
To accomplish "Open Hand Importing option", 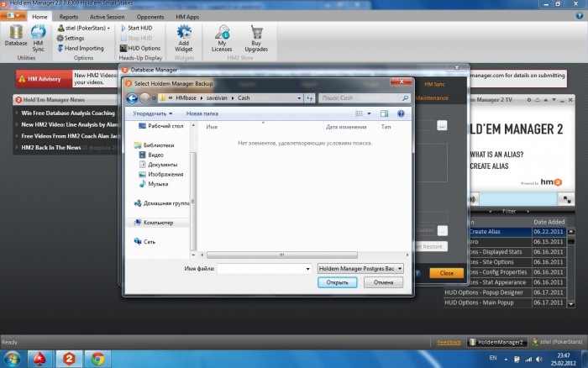I will (81, 48).
